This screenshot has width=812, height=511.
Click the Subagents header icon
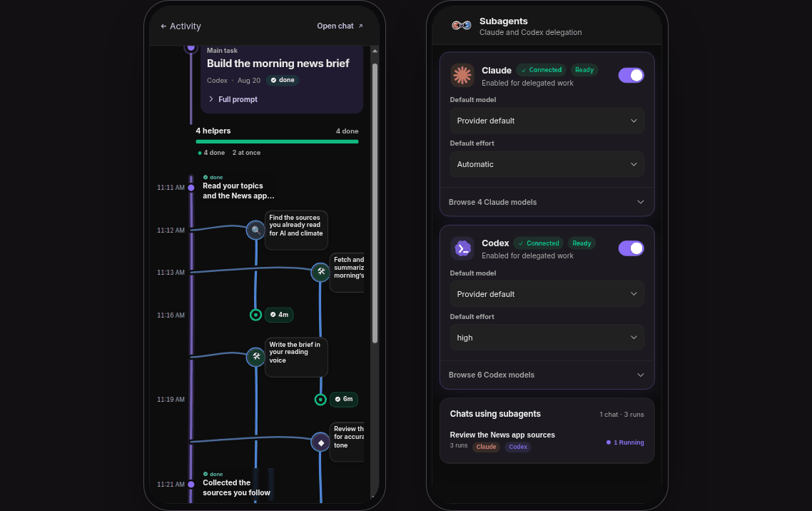[461, 26]
